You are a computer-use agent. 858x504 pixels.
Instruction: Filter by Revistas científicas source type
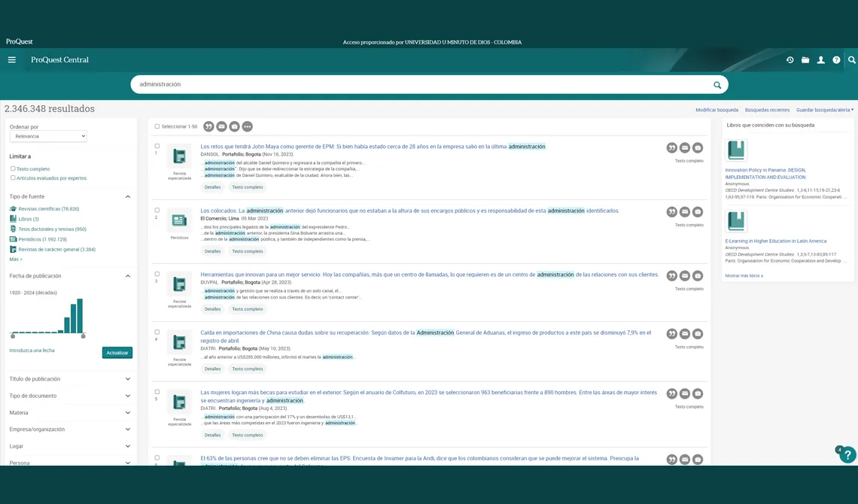48,209
